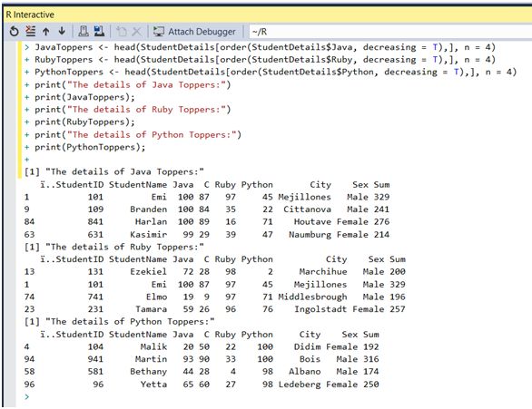The height and width of the screenshot is (409, 532).
Task: Click the Malik row in Python table
Action: (x=202, y=346)
